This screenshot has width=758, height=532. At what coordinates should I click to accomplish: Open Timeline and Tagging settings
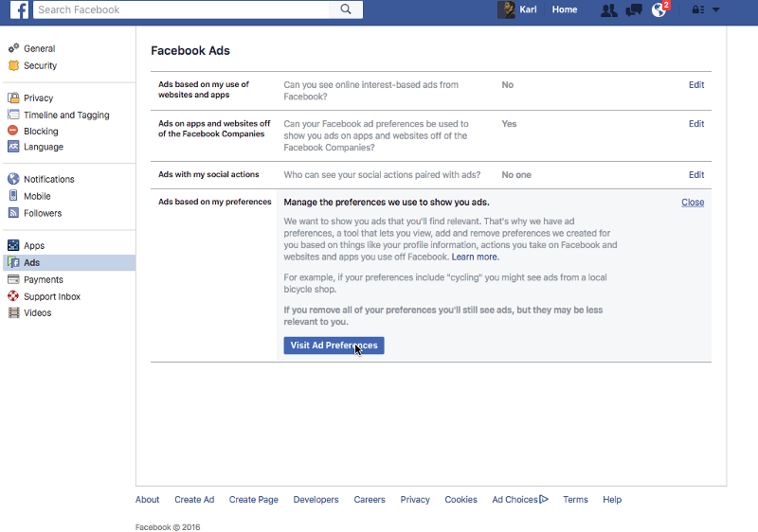tap(66, 115)
